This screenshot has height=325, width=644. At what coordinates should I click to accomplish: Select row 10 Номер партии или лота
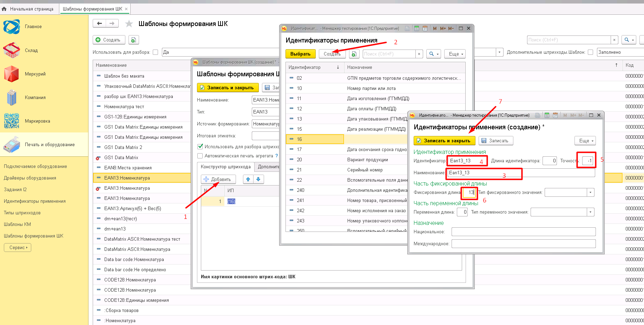[x=375, y=88]
